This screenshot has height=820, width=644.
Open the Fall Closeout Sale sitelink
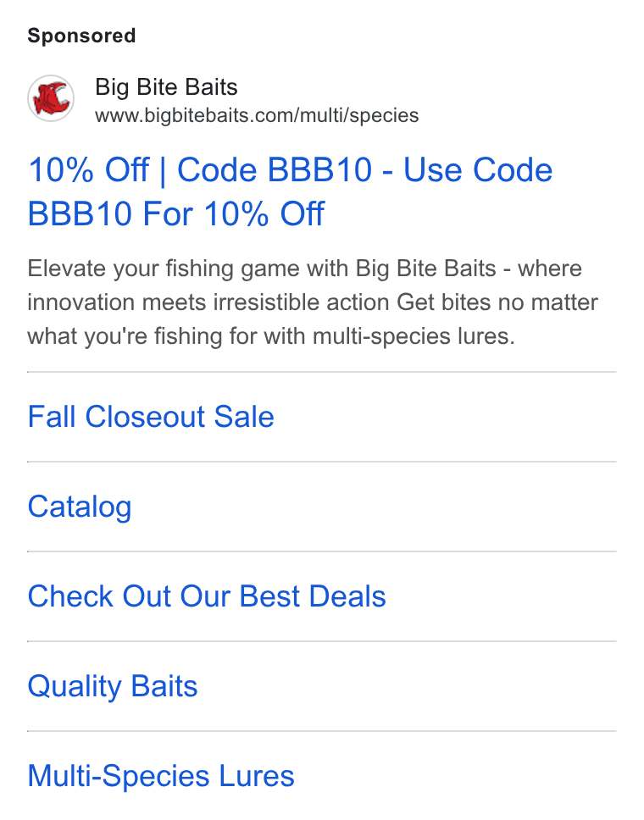(151, 417)
